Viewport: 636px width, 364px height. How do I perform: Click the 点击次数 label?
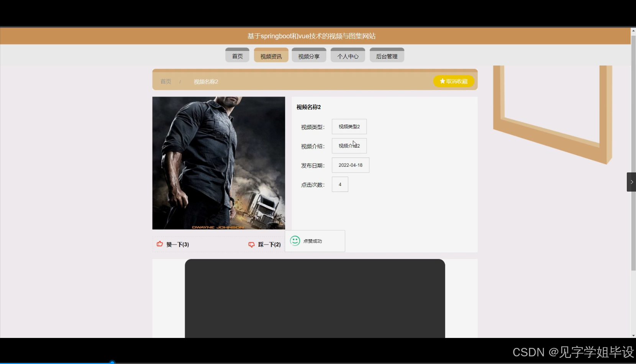coord(313,185)
